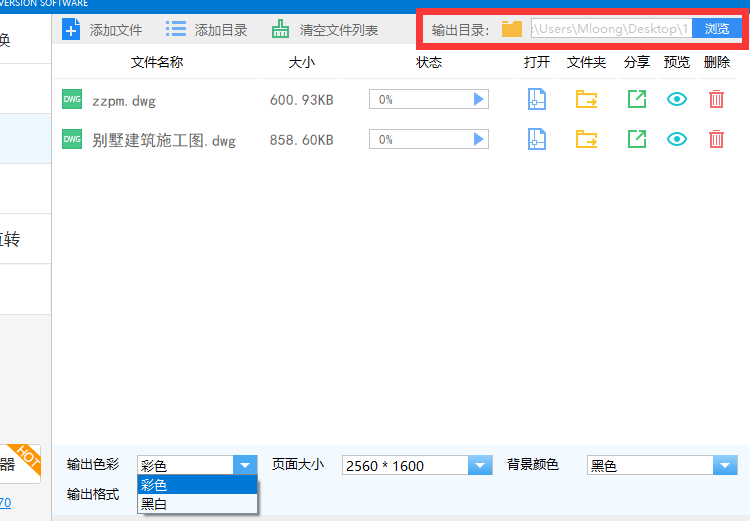Image resolution: width=750 pixels, height=521 pixels.
Task: Click the 浏览 browse button
Action: (717, 29)
